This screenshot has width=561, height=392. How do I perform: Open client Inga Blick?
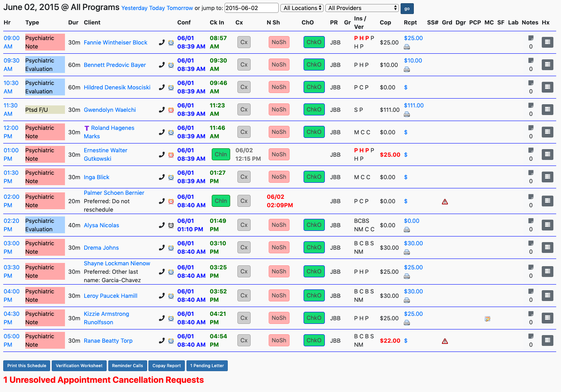[97, 177]
